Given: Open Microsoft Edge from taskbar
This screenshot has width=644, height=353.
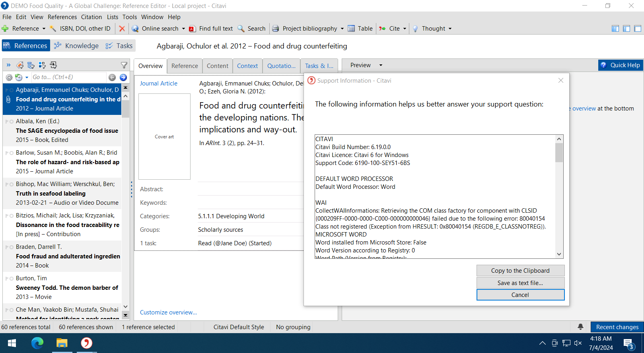Looking at the screenshot, I should click(x=37, y=343).
